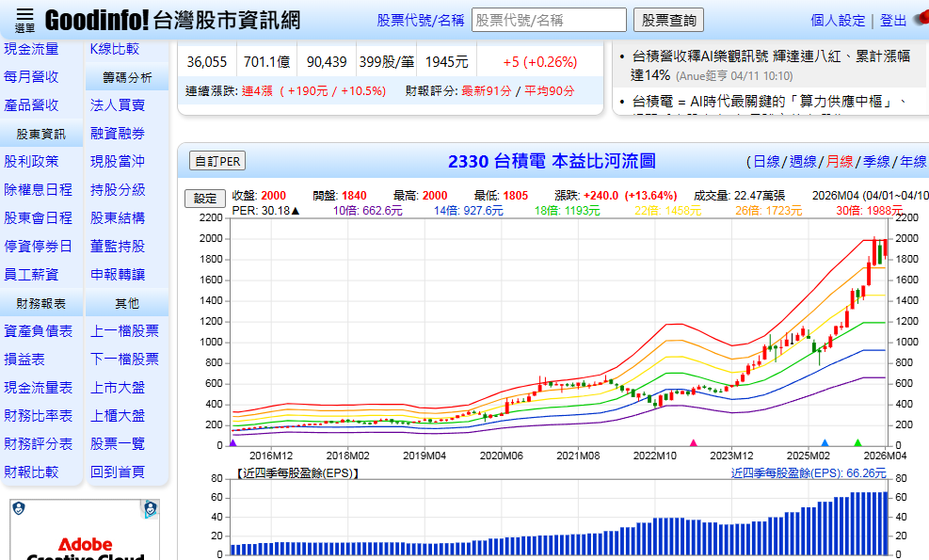
Task: Open 個人設定 personal settings
Action: click(x=838, y=21)
